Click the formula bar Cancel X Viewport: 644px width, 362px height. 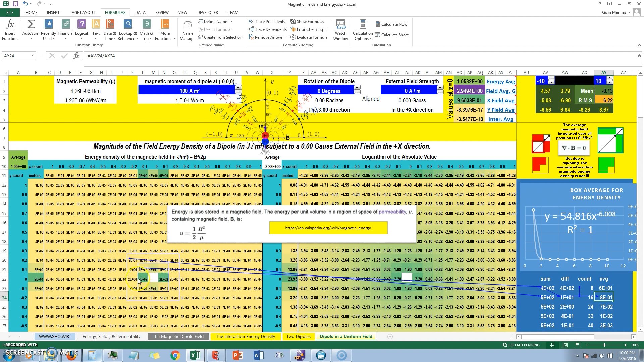pyautogui.click(x=52, y=56)
